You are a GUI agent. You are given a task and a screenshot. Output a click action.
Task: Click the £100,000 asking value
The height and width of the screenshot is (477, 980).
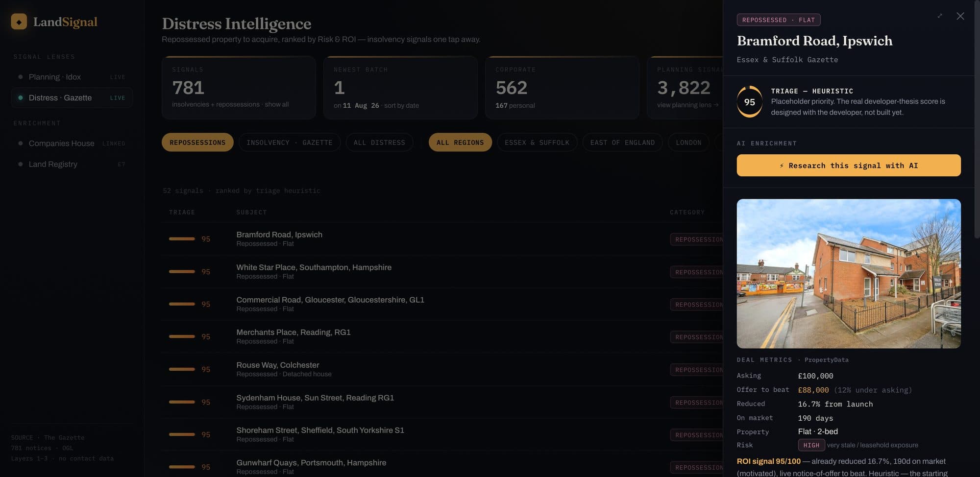815,376
